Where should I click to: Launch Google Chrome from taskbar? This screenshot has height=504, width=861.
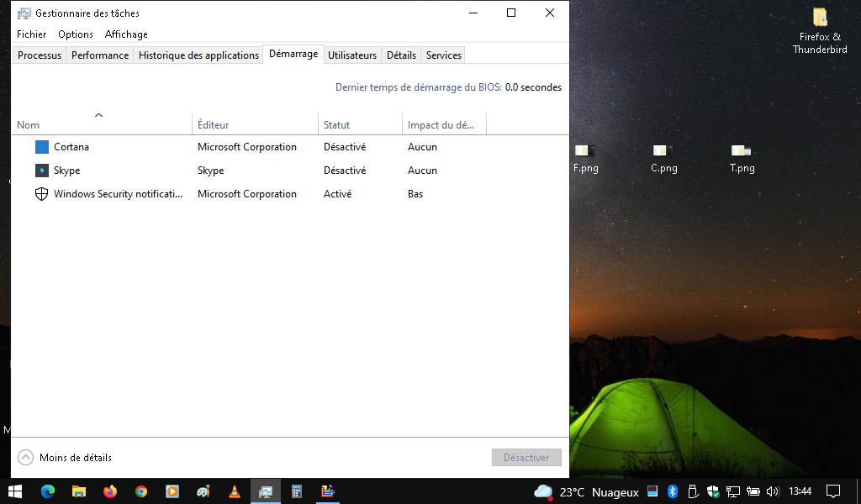(x=141, y=491)
